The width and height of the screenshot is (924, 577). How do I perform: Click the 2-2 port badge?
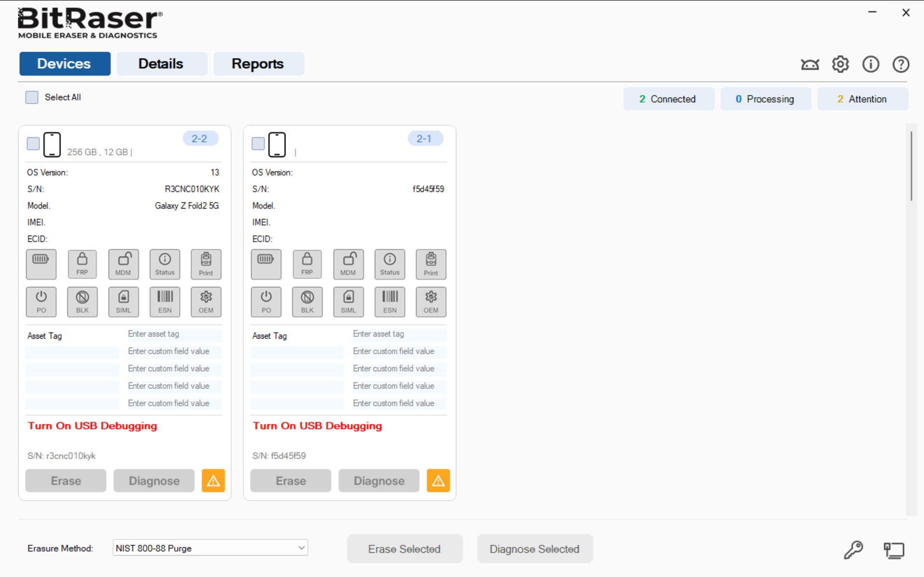pos(200,139)
